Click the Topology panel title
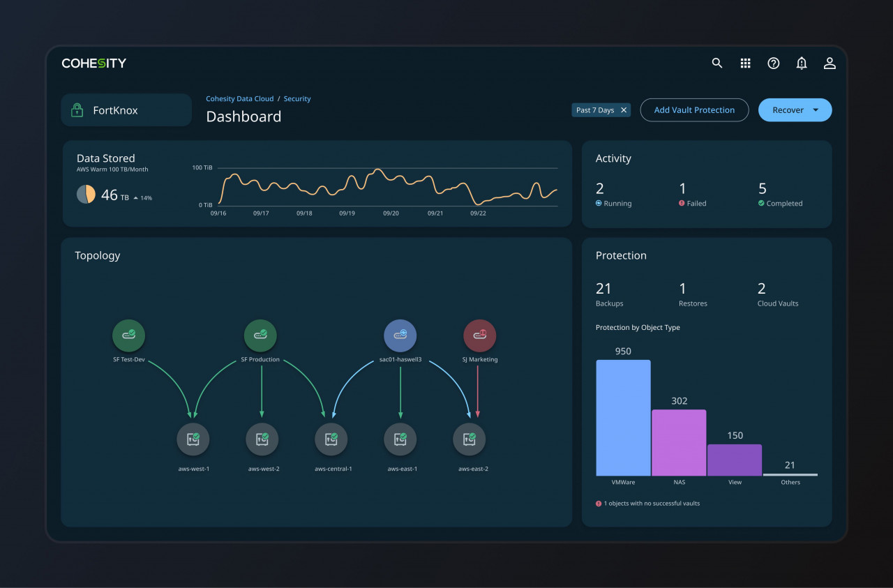 (x=98, y=255)
